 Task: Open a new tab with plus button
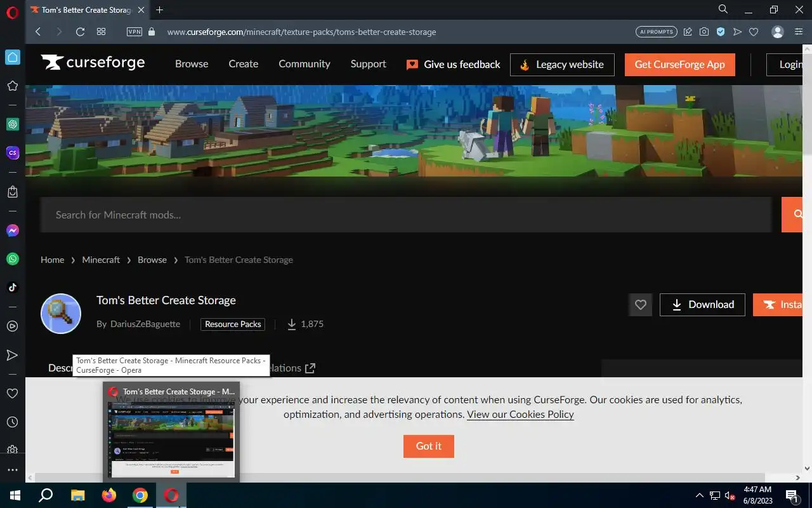(x=159, y=10)
